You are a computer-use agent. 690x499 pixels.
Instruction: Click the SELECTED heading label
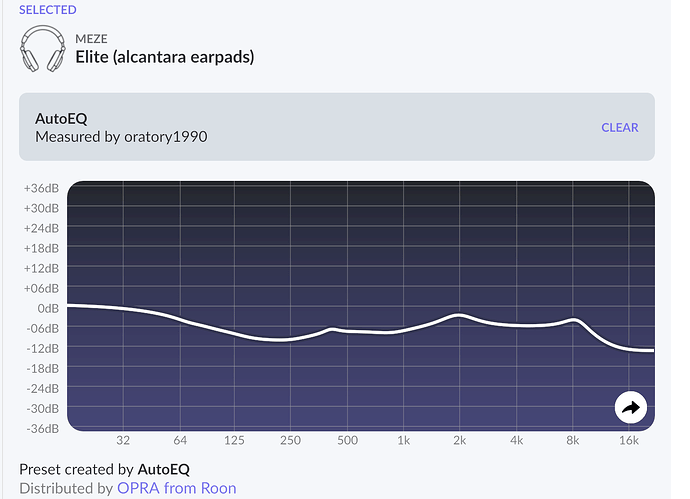[x=47, y=10]
